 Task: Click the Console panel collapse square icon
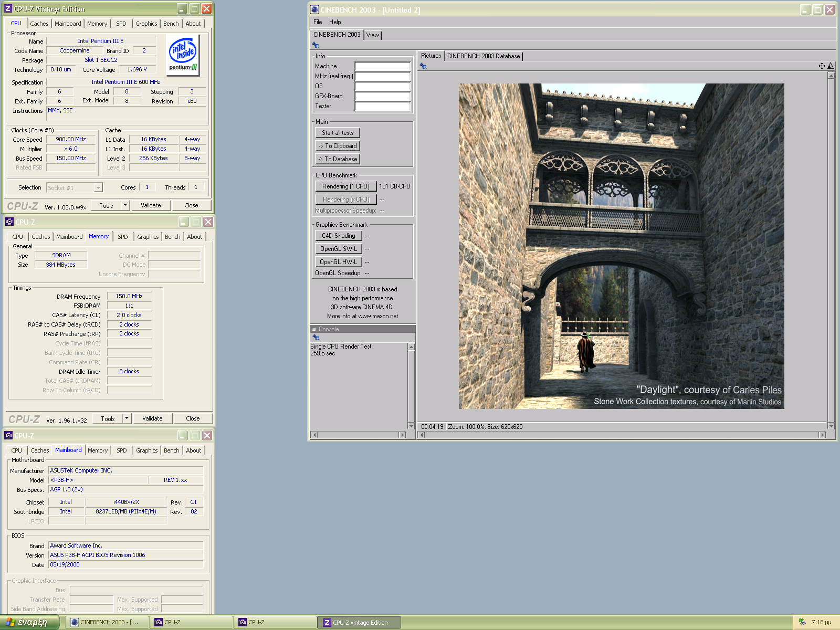click(314, 330)
